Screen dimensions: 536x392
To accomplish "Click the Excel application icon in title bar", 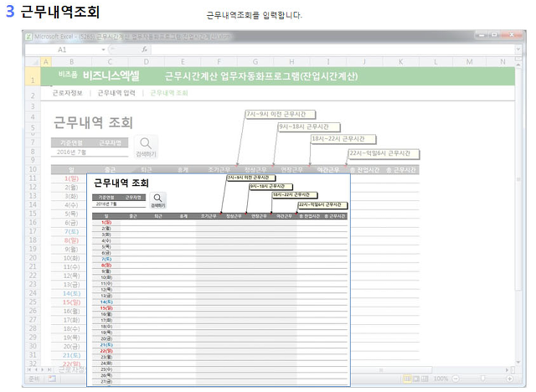I will click(29, 36).
